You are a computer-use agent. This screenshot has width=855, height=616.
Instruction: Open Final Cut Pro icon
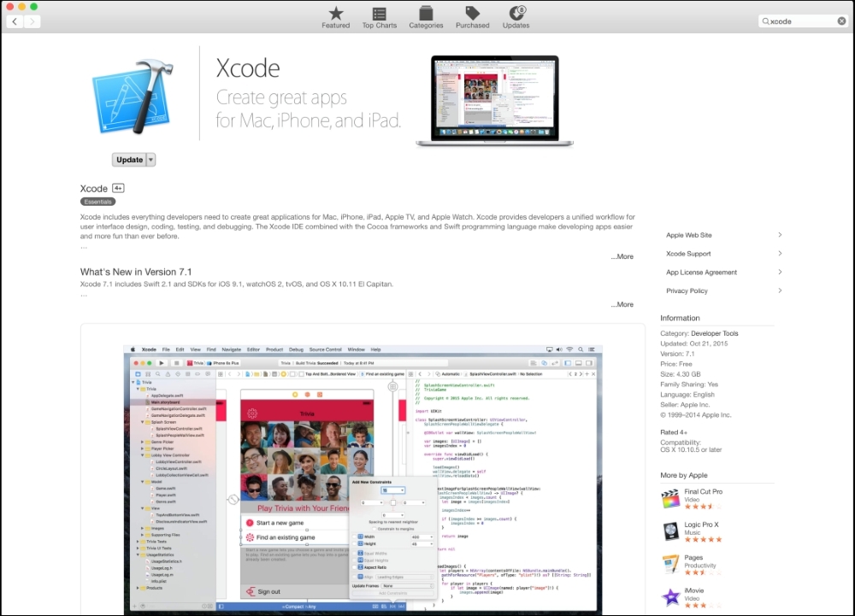coord(670,498)
